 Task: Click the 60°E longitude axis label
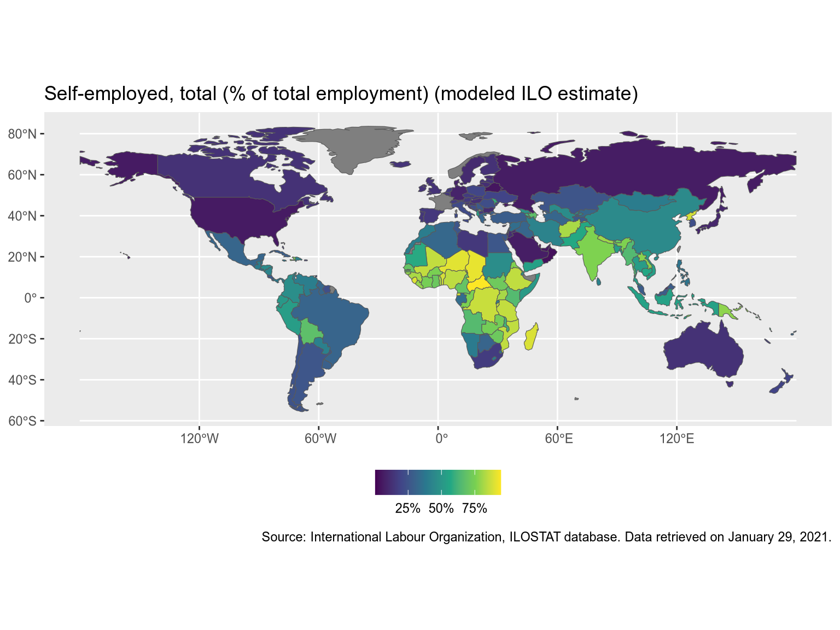click(558, 439)
